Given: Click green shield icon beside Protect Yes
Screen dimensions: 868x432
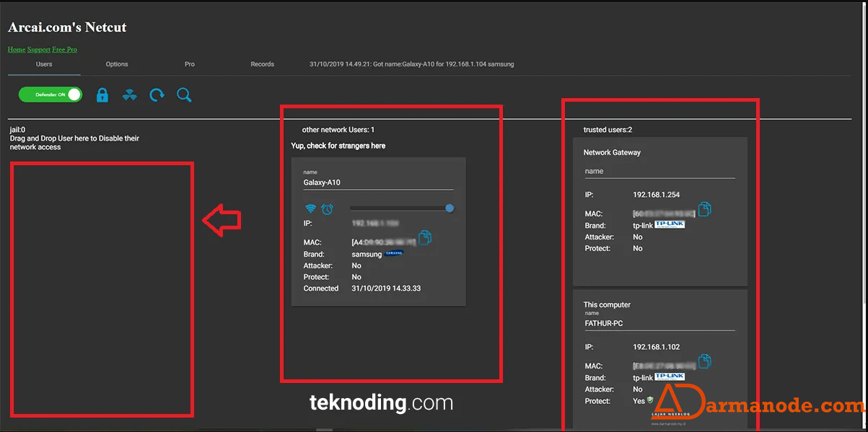Looking at the screenshot, I should point(650,400).
